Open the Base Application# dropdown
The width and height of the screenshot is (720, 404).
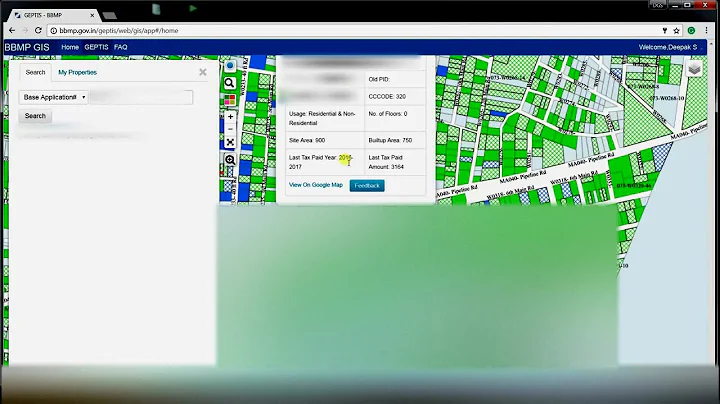coord(53,97)
